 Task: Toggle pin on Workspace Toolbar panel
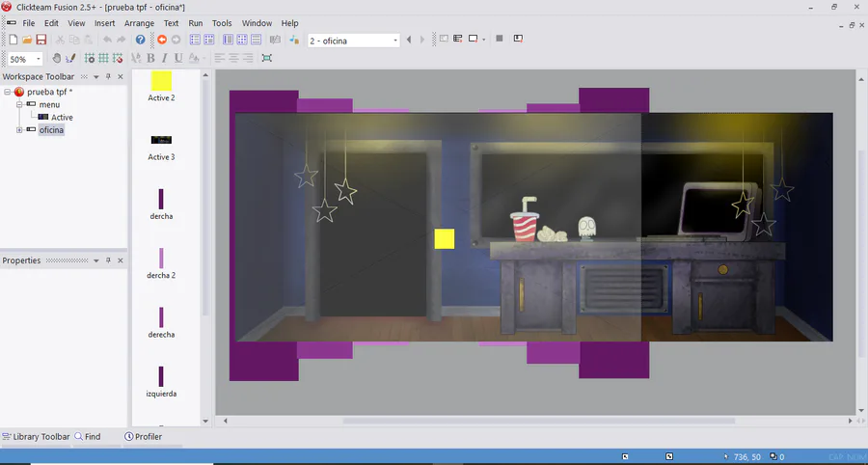(x=108, y=77)
